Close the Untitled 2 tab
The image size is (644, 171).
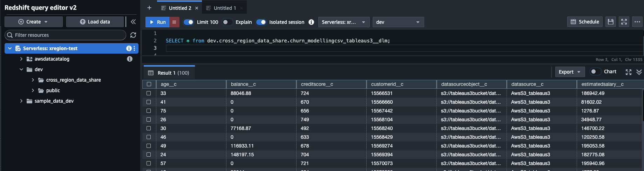point(197,8)
